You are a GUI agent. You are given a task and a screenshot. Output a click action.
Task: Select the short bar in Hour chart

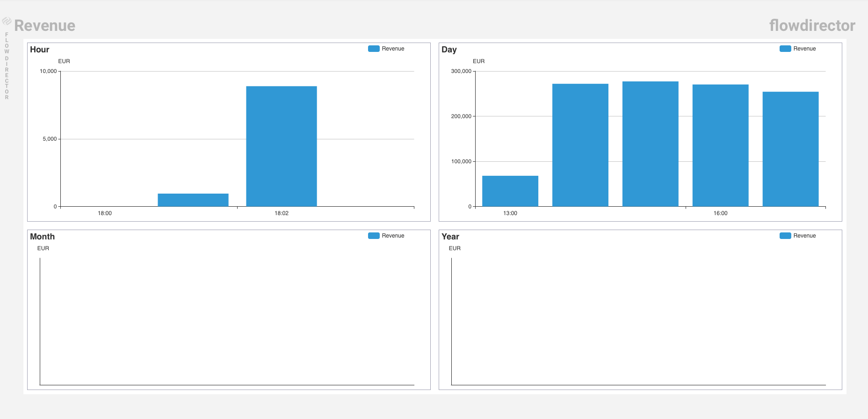tap(193, 200)
